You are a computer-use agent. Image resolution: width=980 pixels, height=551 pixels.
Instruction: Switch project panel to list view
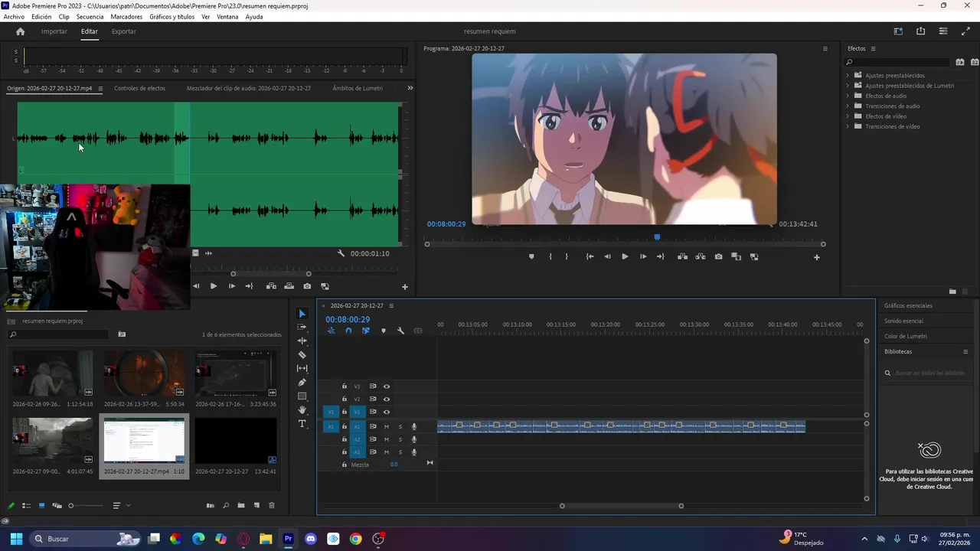26,505
